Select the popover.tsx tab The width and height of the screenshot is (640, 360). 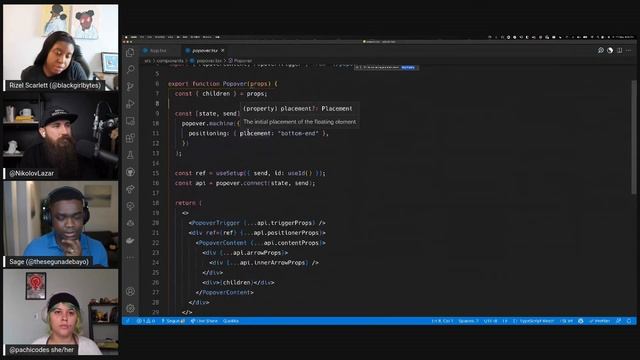point(205,51)
